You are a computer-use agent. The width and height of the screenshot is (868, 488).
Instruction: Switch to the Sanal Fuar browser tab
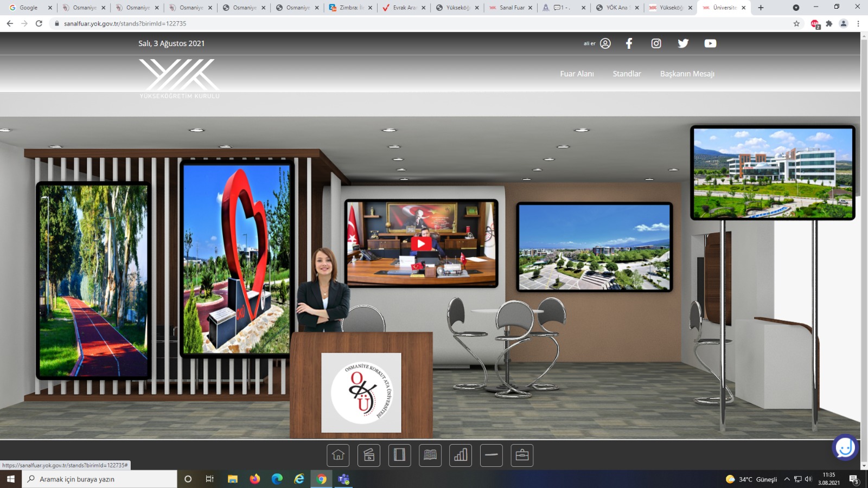[510, 8]
